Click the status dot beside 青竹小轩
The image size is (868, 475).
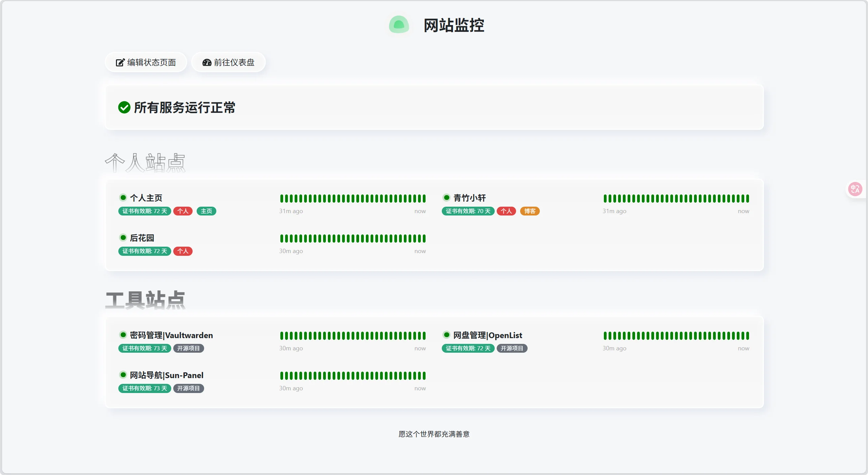(x=447, y=198)
